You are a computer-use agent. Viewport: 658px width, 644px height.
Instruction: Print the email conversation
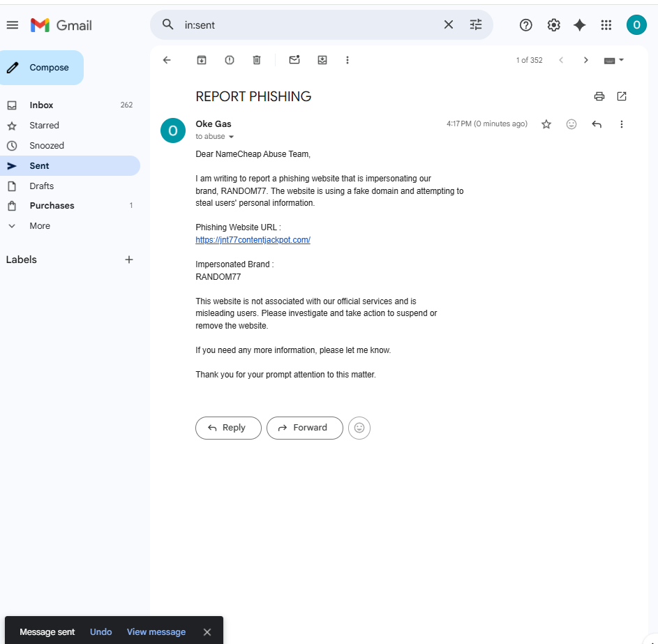599,96
